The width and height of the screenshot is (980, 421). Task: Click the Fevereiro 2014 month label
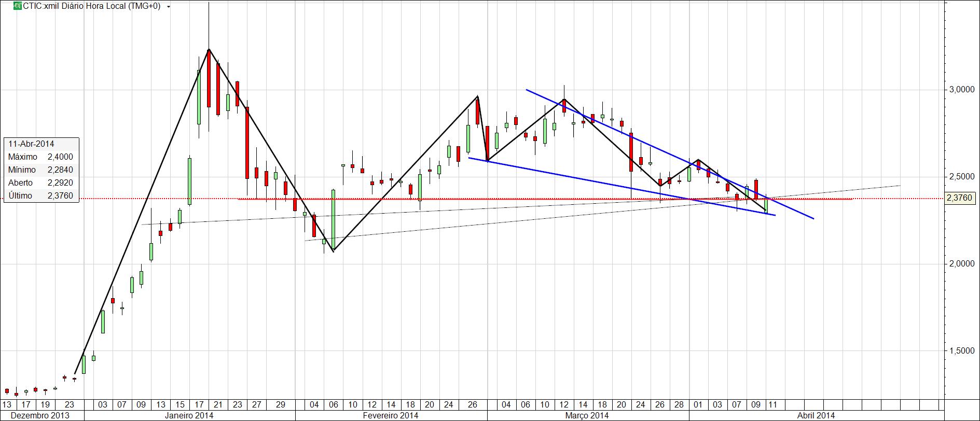[x=391, y=415]
